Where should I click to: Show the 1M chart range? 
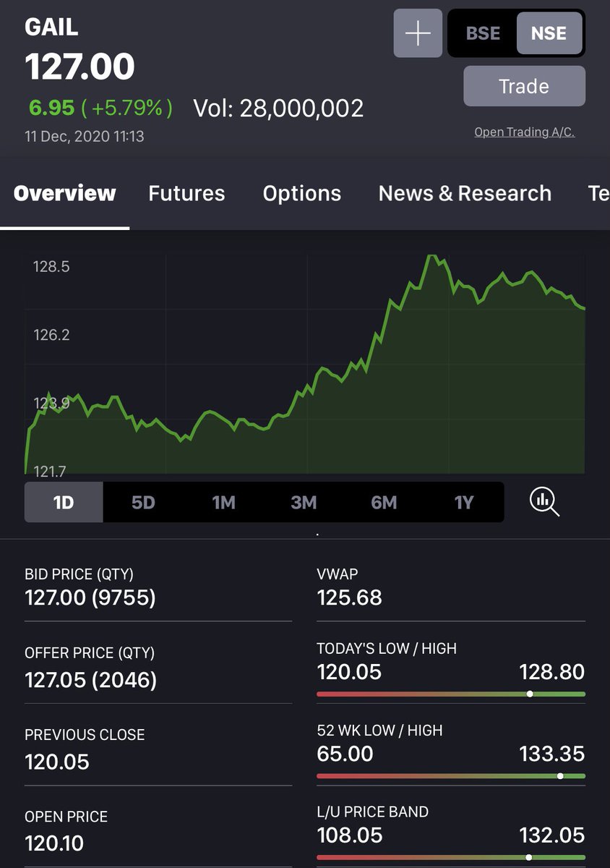pyautogui.click(x=223, y=502)
